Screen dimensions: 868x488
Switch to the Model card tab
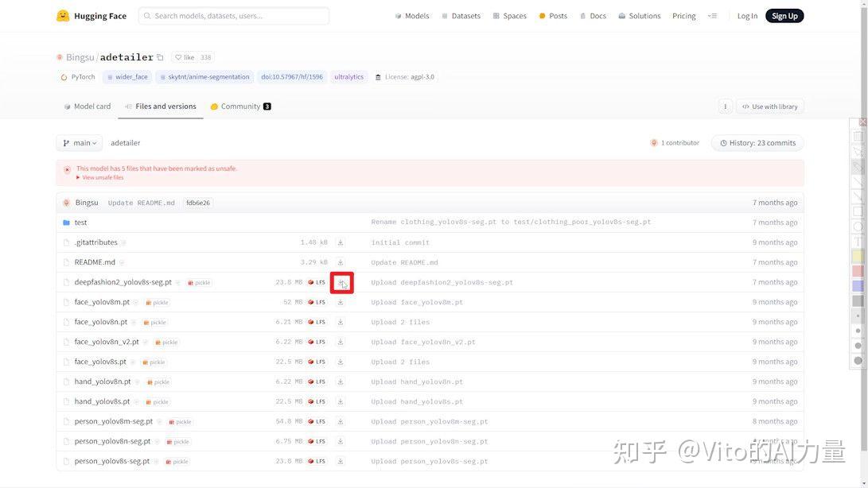point(88,107)
